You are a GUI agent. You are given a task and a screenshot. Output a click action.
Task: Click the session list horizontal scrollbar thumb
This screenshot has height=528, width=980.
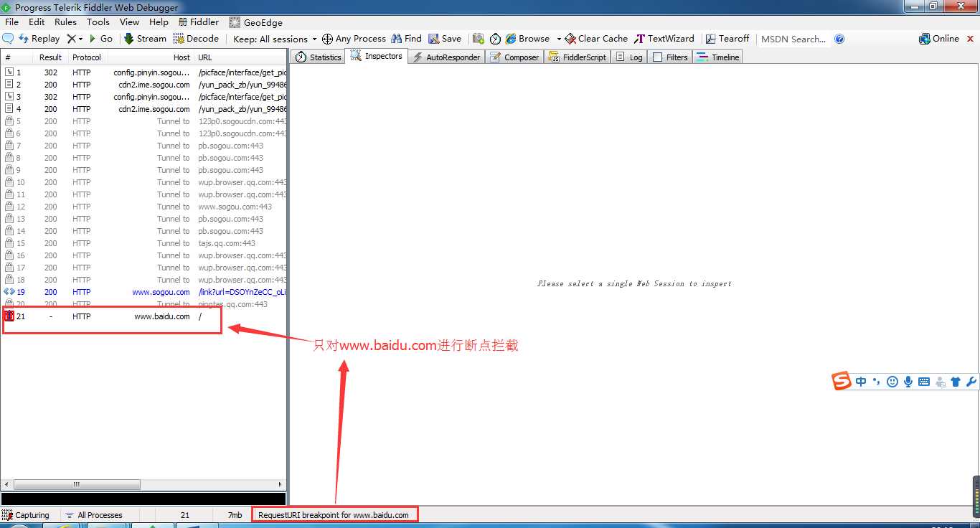tap(77, 485)
